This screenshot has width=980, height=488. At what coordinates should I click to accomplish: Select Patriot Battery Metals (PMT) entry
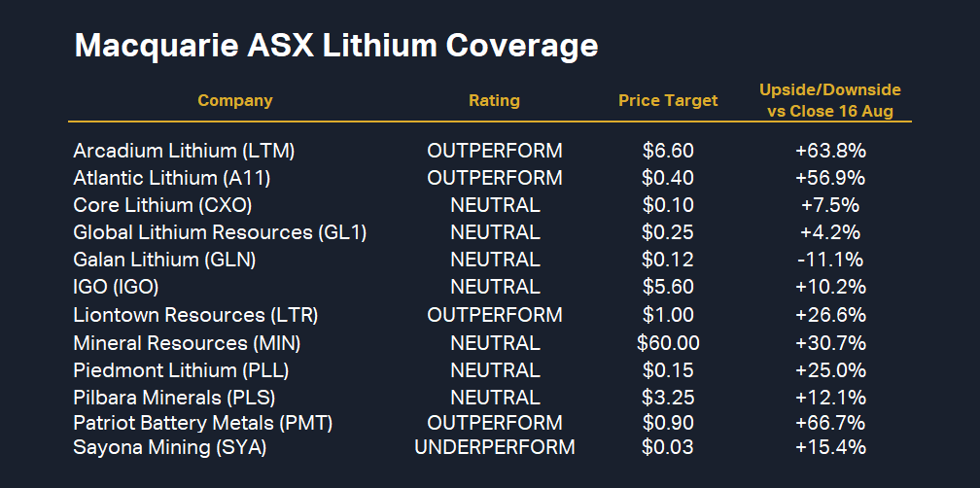203,423
